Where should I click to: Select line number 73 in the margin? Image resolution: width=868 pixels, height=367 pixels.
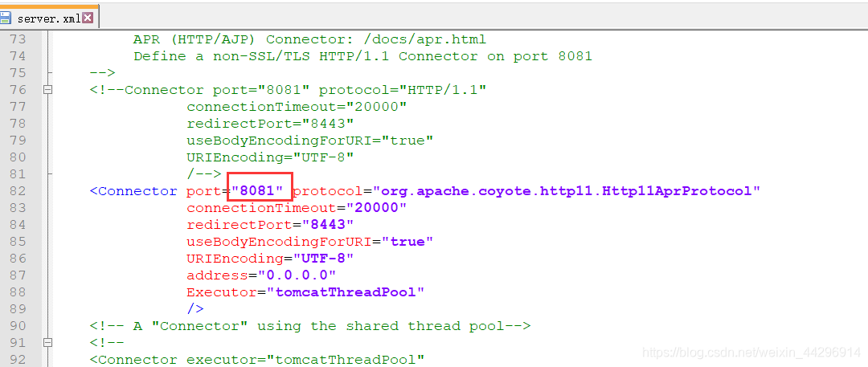[x=18, y=39]
